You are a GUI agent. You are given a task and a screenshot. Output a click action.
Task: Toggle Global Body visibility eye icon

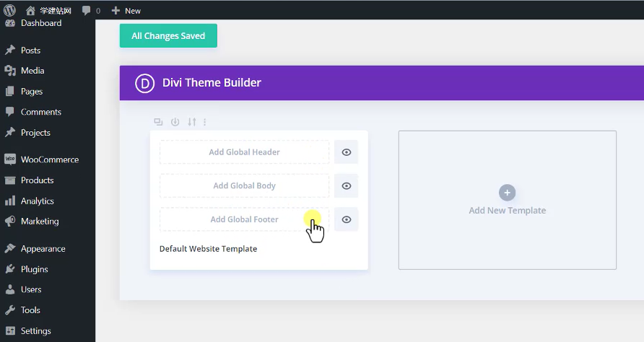coord(347,186)
